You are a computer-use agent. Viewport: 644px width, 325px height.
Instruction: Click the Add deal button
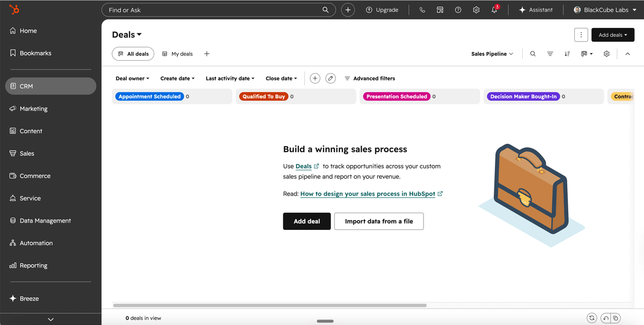click(x=307, y=221)
